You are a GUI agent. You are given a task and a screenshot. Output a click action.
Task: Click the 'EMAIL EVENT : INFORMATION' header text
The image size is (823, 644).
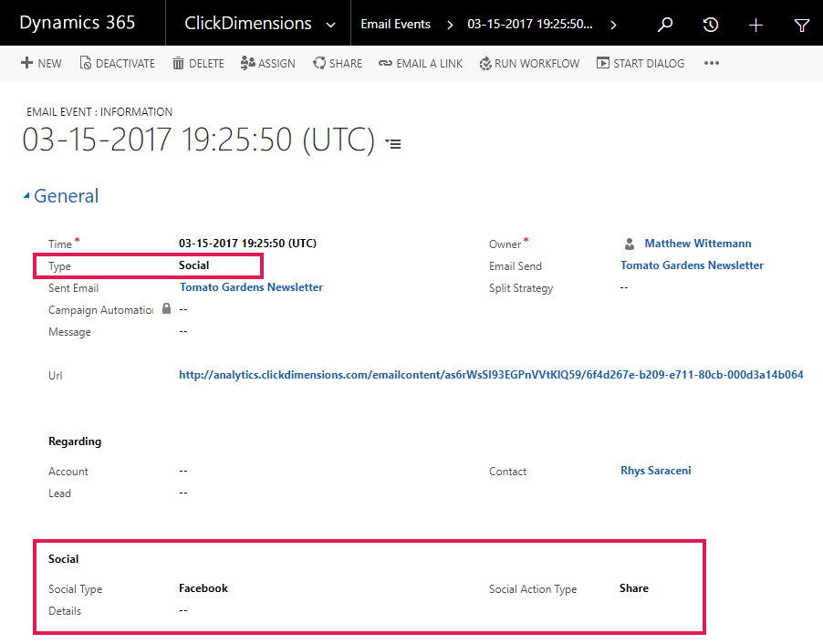[x=99, y=112]
